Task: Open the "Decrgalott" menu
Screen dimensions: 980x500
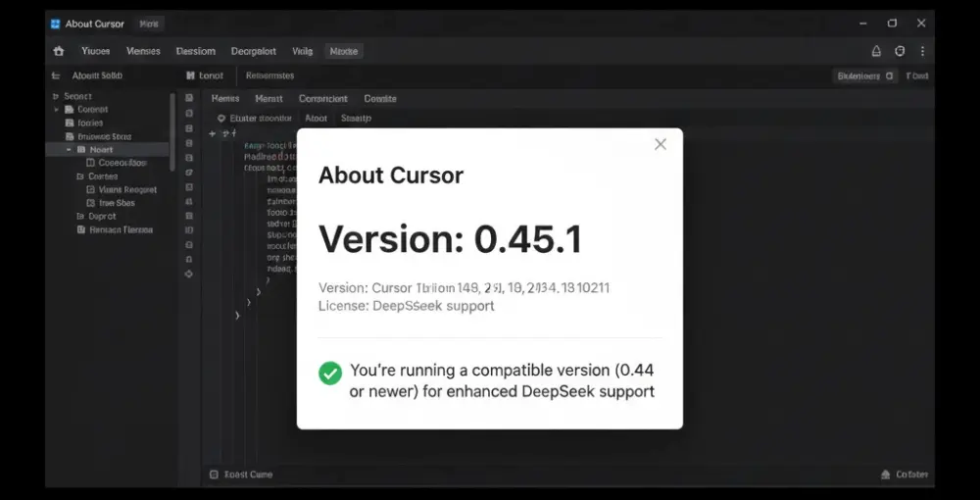Action: pos(254,51)
